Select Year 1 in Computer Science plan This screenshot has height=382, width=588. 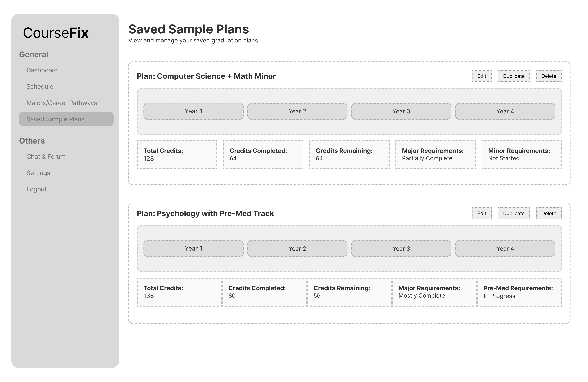coord(193,111)
